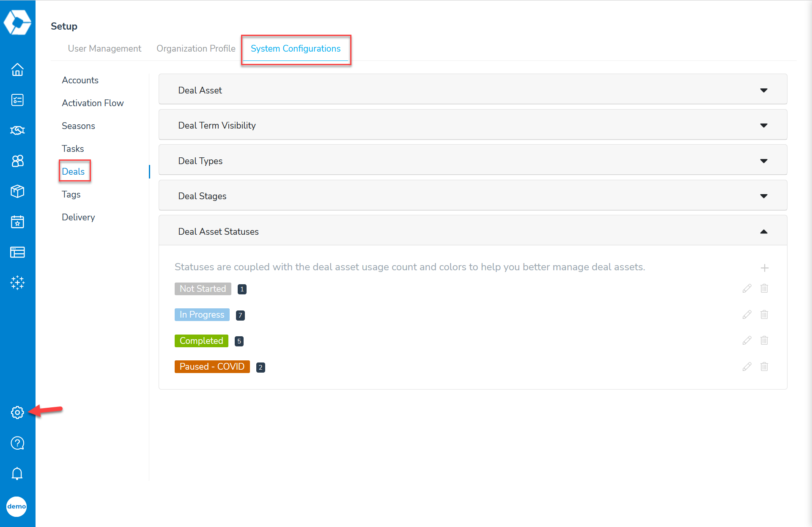
Task: Open the notifications bell icon
Action: 17,473
